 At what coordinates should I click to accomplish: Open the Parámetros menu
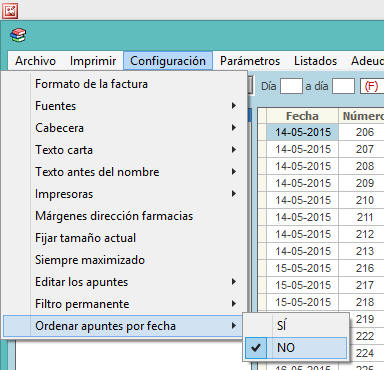pos(250,61)
